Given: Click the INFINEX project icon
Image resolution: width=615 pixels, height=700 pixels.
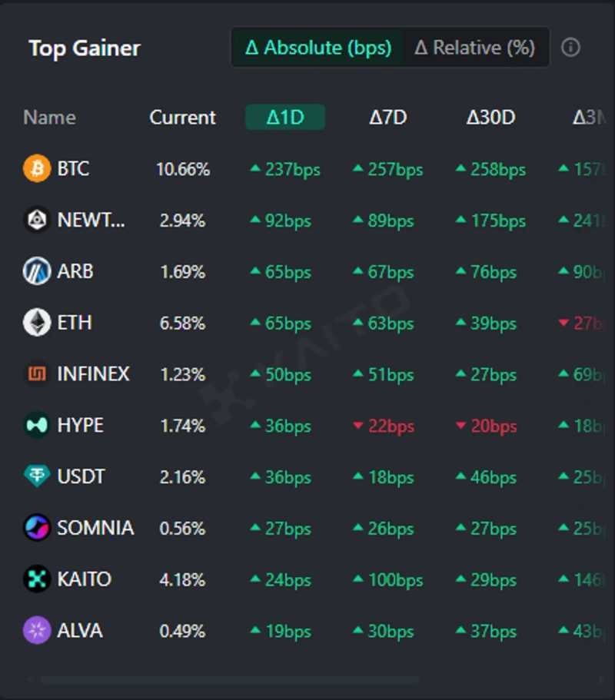Looking at the screenshot, I should (37, 374).
